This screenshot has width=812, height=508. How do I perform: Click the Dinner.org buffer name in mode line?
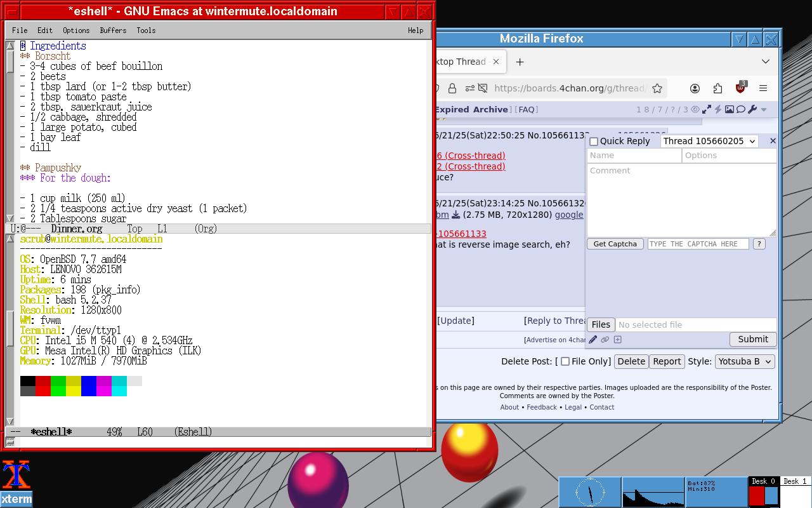[x=77, y=229]
